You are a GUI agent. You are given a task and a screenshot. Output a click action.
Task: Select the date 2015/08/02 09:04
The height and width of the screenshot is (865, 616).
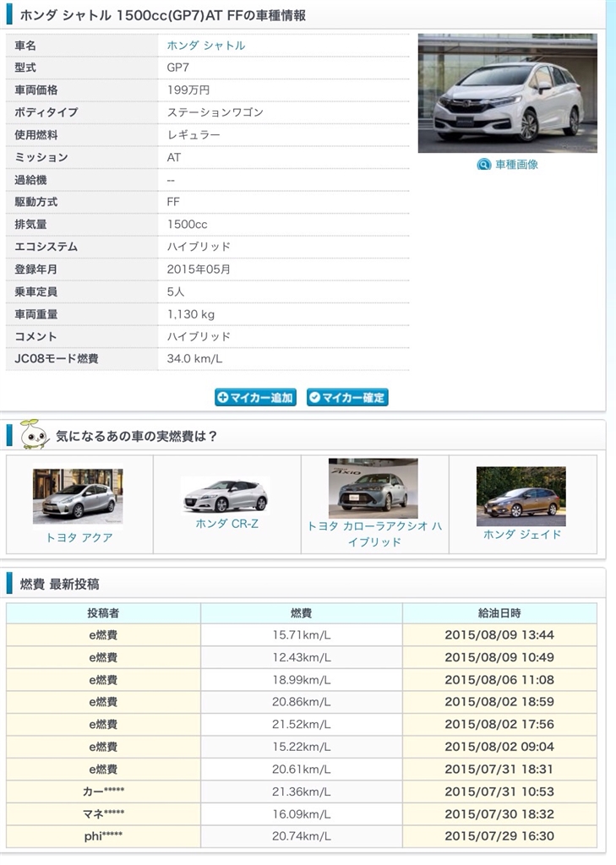499,747
